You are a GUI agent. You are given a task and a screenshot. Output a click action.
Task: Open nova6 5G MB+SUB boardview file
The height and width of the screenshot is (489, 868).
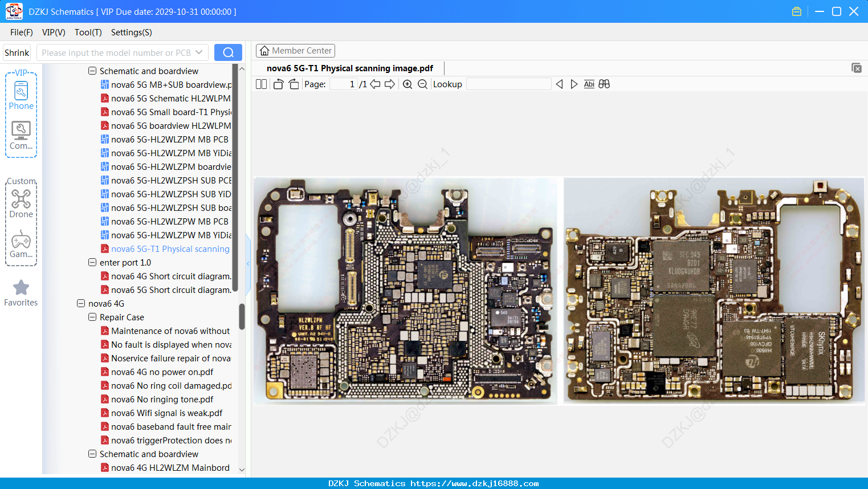click(166, 85)
